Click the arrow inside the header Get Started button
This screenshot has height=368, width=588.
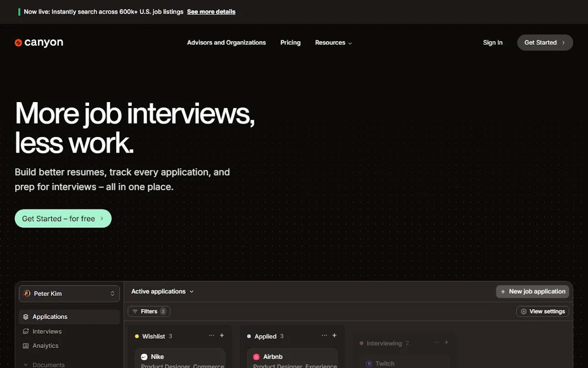[x=563, y=43]
